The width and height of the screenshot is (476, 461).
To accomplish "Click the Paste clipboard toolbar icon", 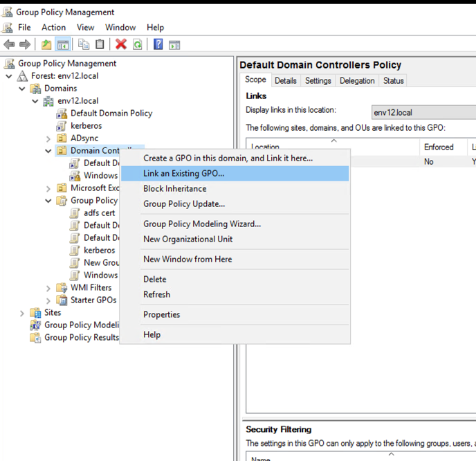I will click(100, 44).
